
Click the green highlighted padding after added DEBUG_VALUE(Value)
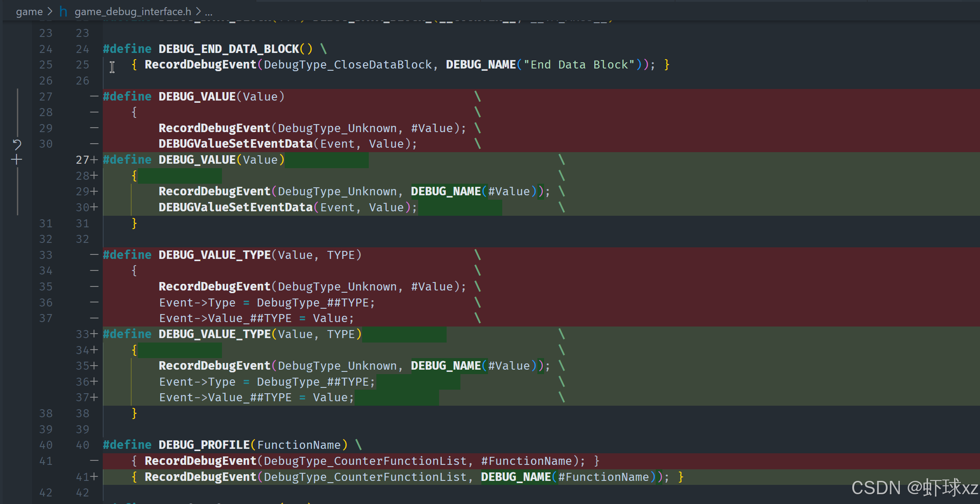326,160
